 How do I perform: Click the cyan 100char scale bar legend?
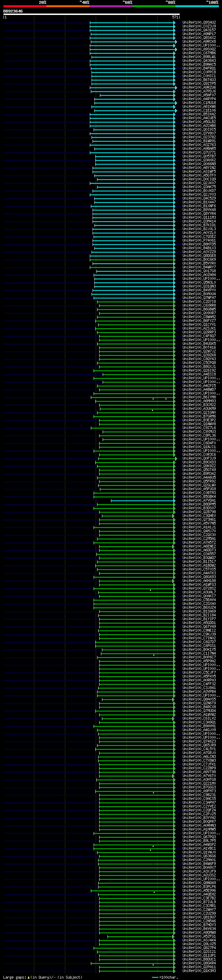pos(155,977)
